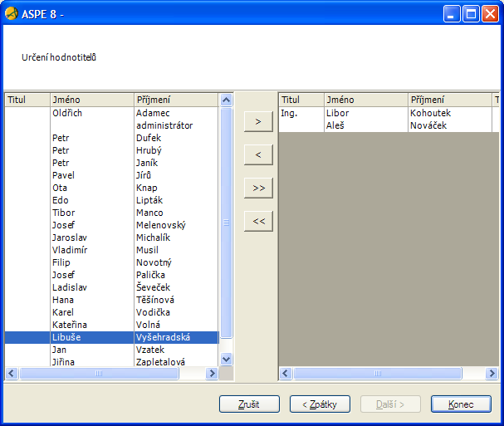Select Aleš Nováček in evaluators list

click(389, 125)
